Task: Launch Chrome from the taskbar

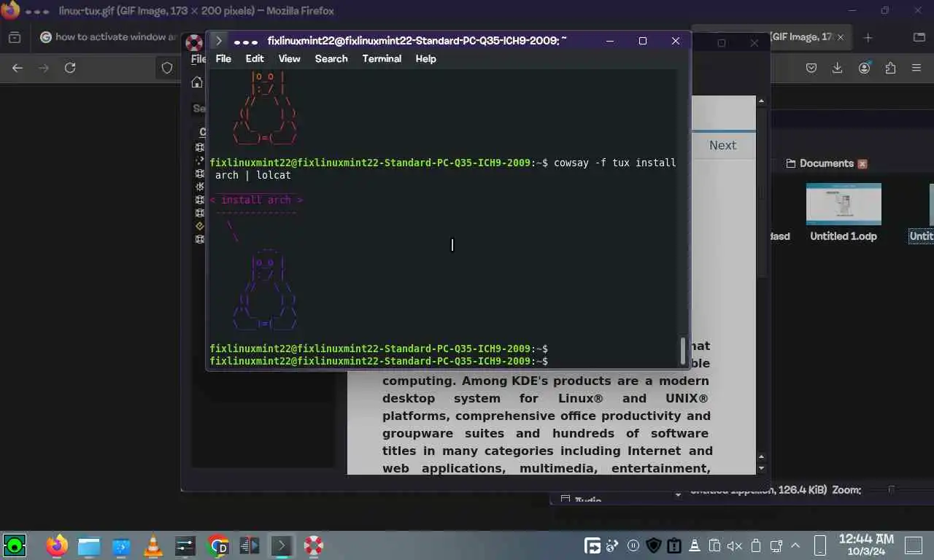Action: [x=217, y=545]
